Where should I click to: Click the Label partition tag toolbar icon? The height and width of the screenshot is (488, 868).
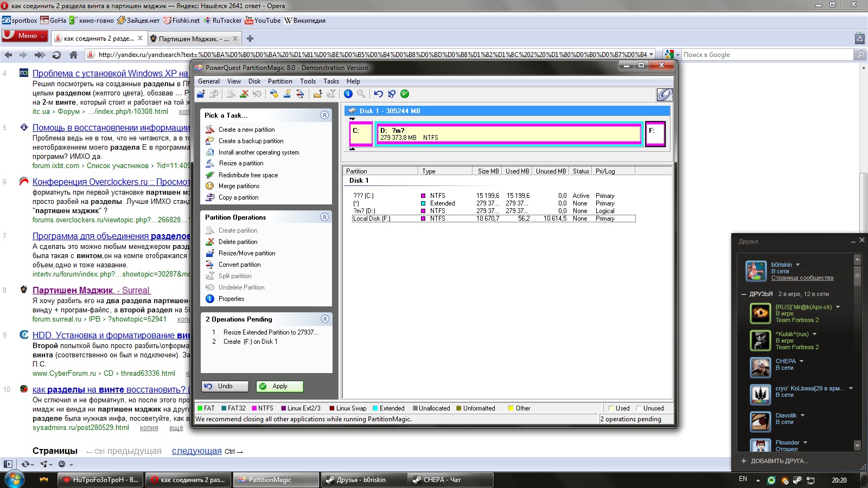[x=274, y=94]
